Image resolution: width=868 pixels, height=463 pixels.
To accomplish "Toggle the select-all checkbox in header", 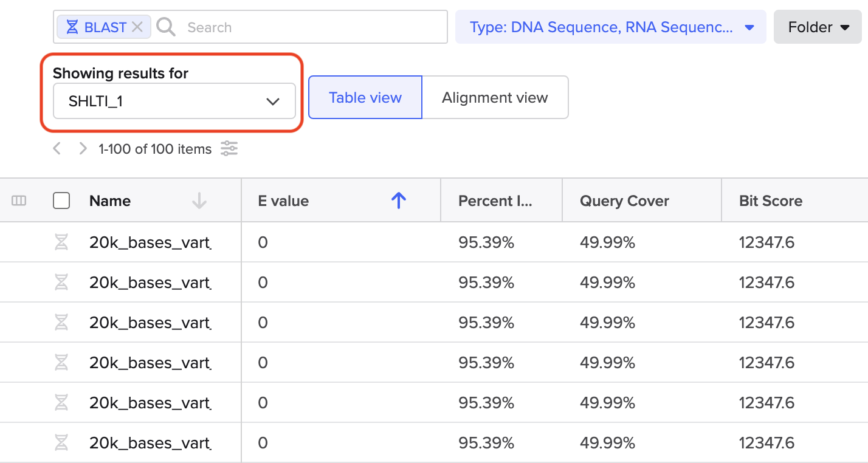I will pos(61,201).
